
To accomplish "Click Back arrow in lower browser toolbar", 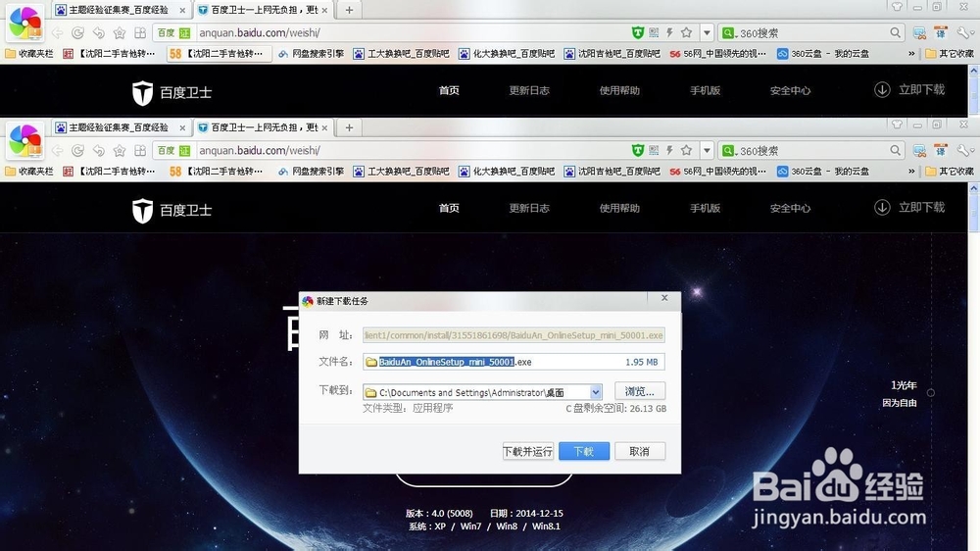I will click(58, 151).
